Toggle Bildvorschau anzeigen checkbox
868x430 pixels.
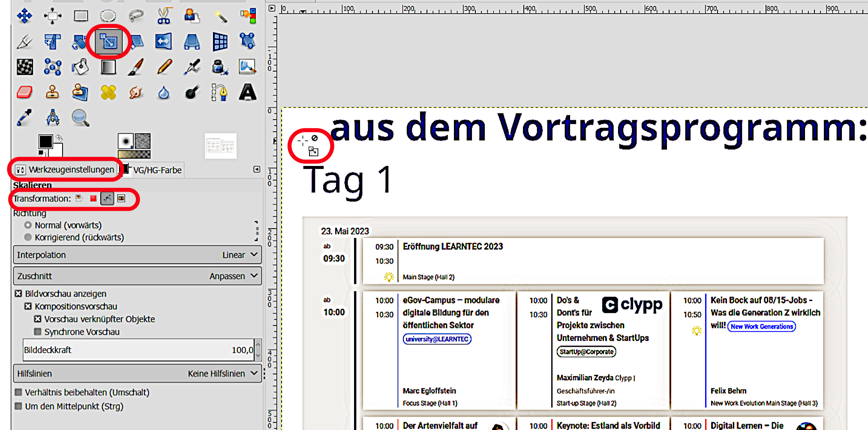click(x=18, y=294)
